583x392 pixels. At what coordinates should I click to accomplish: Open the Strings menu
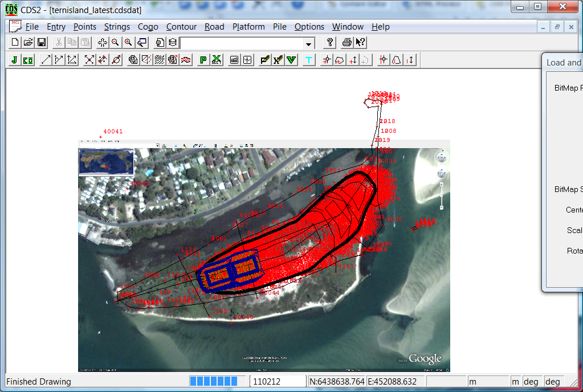point(117,27)
